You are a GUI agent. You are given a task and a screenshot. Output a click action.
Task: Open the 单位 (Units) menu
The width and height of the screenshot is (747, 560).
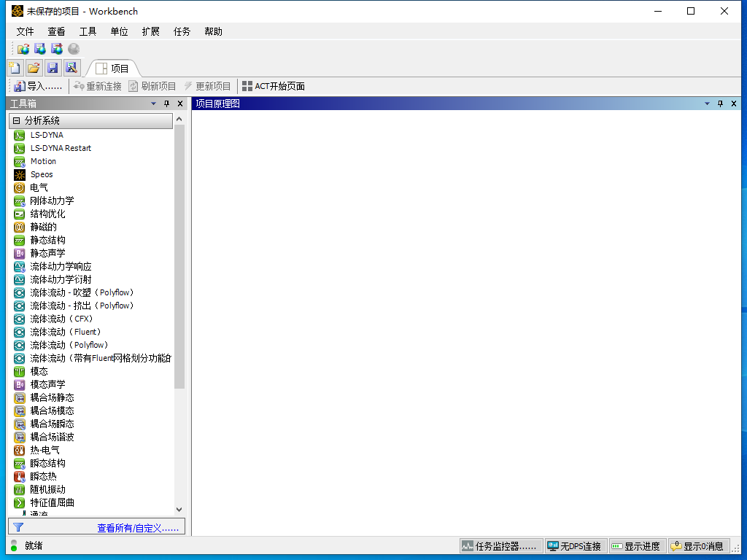tap(119, 31)
